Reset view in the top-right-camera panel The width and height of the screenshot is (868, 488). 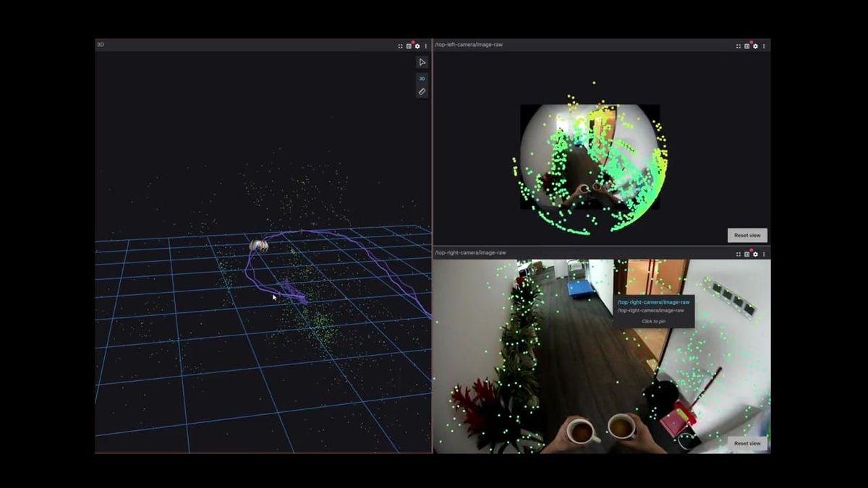tap(747, 443)
